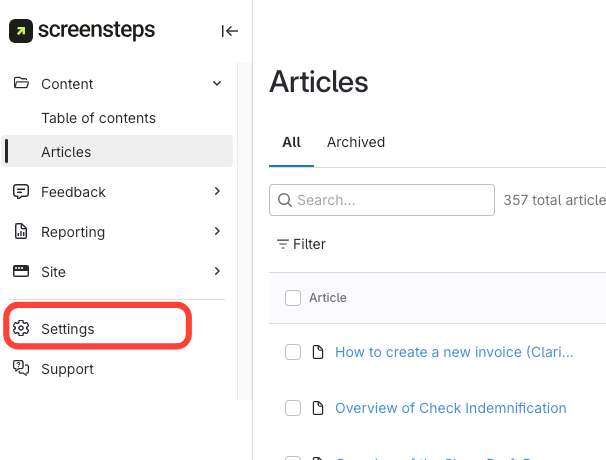
Task: Toggle the select-all Article header checkbox
Action: 293,298
